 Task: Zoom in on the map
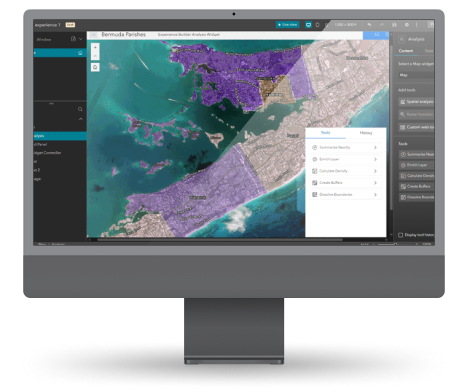click(95, 48)
